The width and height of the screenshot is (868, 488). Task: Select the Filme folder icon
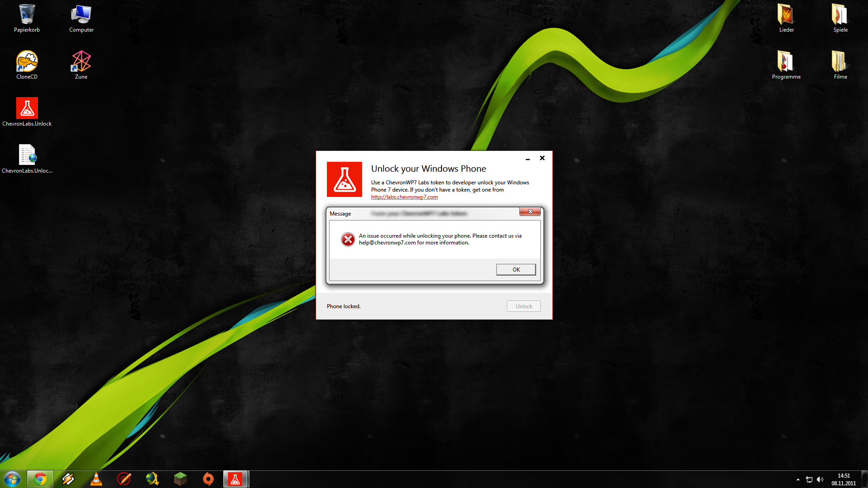pos(840,65)
